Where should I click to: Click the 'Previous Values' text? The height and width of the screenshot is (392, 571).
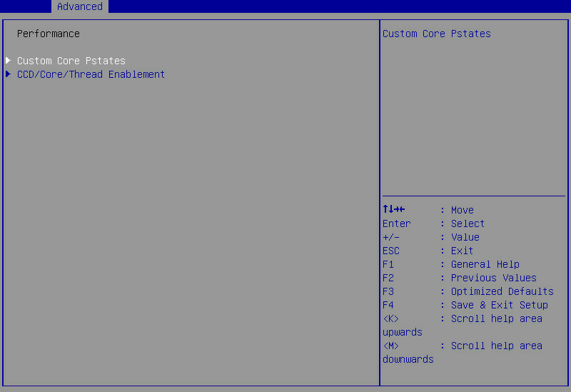click(x=494, y=278)
